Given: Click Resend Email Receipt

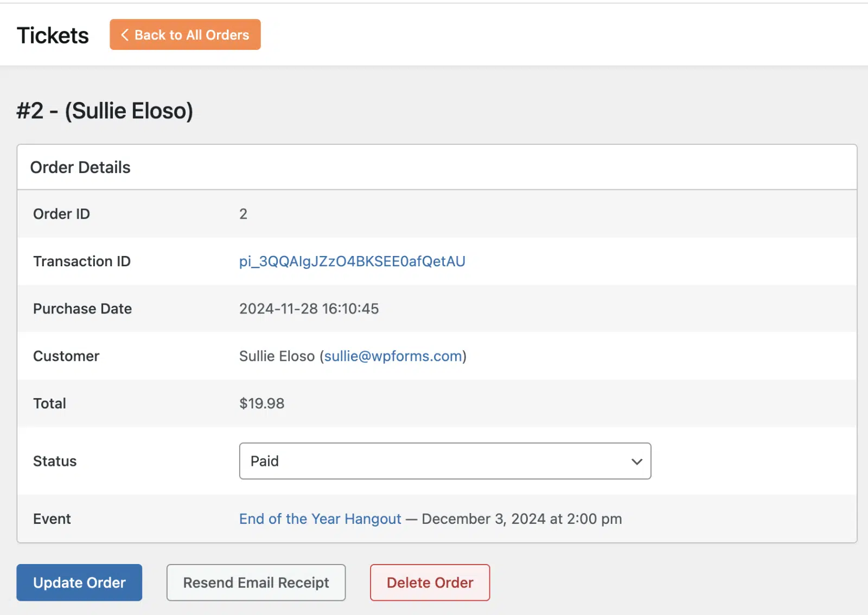Looking at the screenshot, I should [x=256, y=582].
